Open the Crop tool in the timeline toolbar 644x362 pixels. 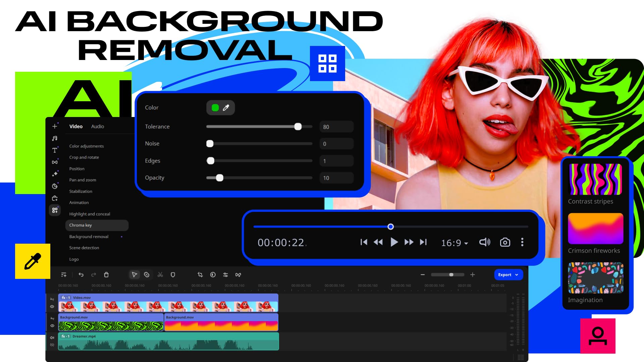[x=200, y=275]
